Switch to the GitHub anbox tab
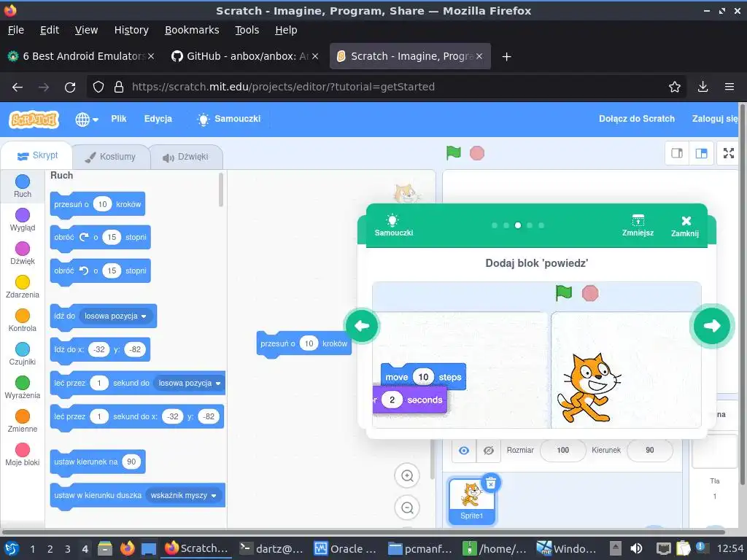 (244, 56)
